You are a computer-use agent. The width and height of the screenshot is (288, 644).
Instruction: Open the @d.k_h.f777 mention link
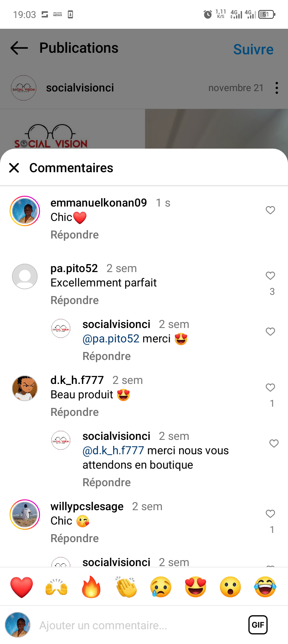tap(113, 451)
